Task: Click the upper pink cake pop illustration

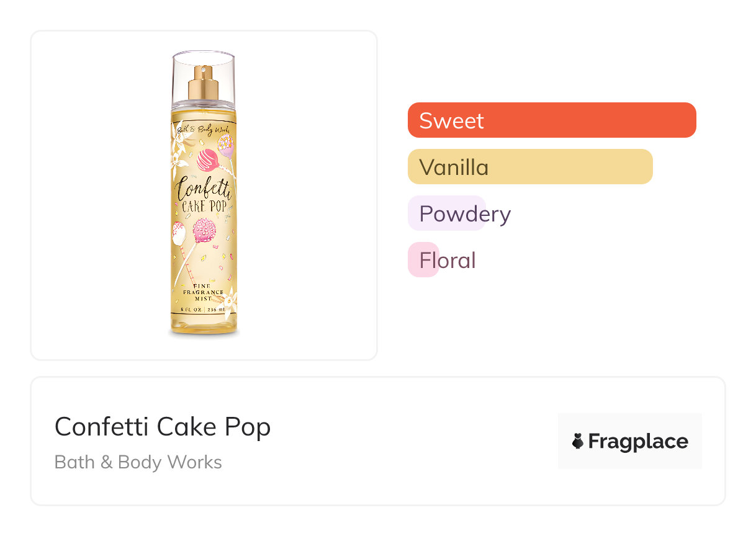Action: click(x=207, y=159)
